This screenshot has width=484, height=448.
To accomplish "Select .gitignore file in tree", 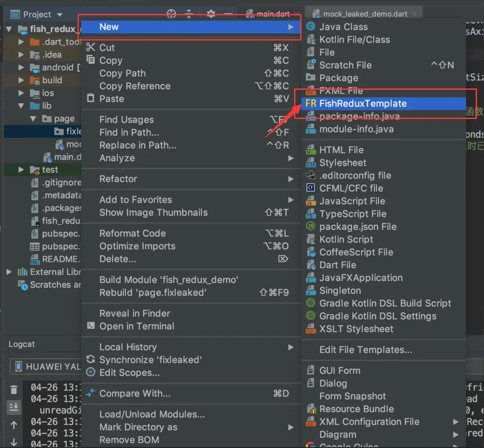I will click(56, 183).
